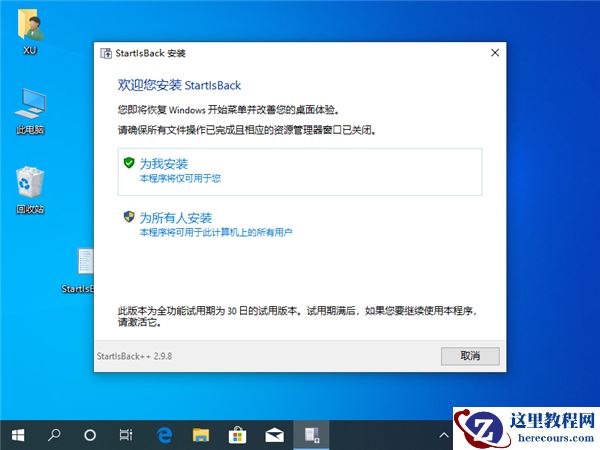Click the 30 日 trial notice text
The image size is (600, 450).
[298, 316]
